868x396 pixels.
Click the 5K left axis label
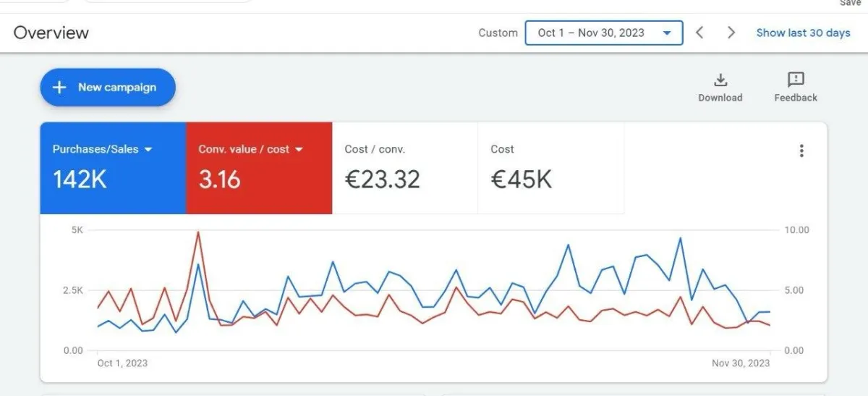click(77, 229)
